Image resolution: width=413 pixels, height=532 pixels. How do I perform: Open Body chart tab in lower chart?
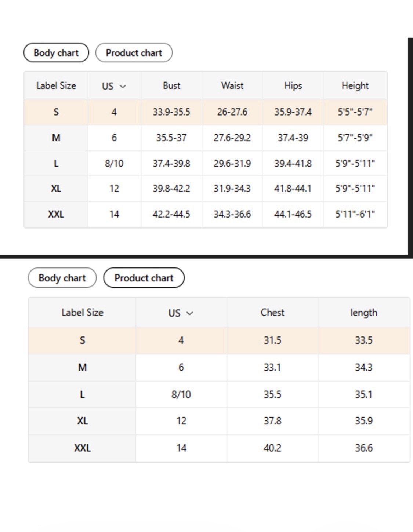pos(62,278)
